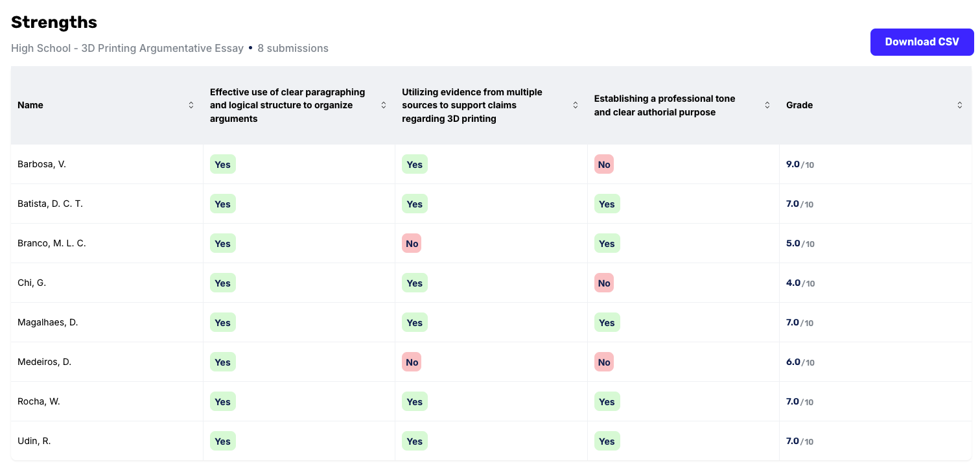Sort submissions alphabetically using the Name header
The width and height of the screenshot is (980, 470).
[x=30, y=104]
